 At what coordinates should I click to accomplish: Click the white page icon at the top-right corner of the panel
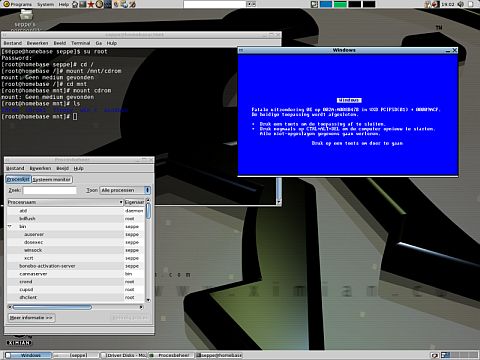[471, 4]
